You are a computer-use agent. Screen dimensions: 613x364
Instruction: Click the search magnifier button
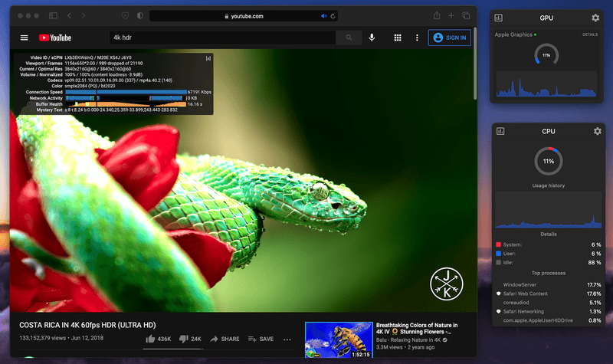[349, 38]
